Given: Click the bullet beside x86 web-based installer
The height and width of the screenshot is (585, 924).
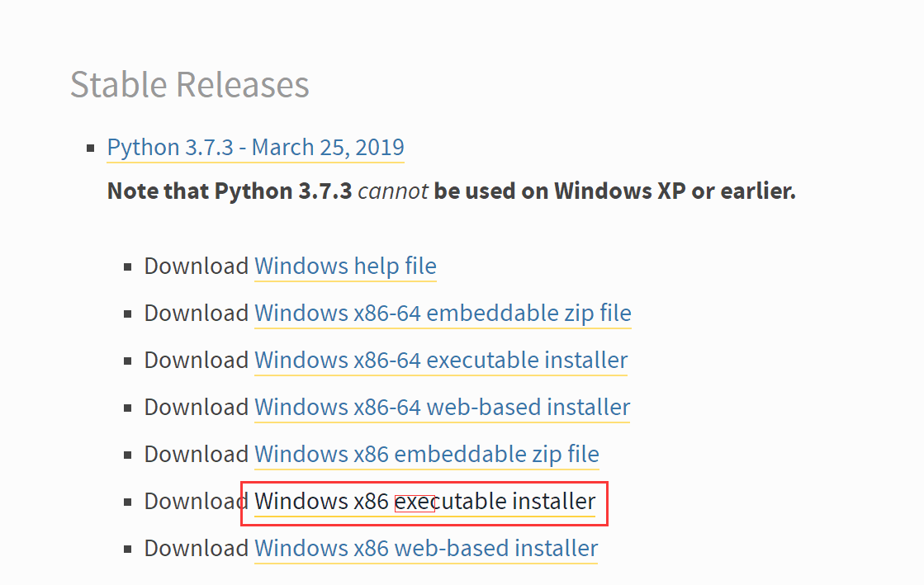Looking at the screenshot, I should 128,550.
